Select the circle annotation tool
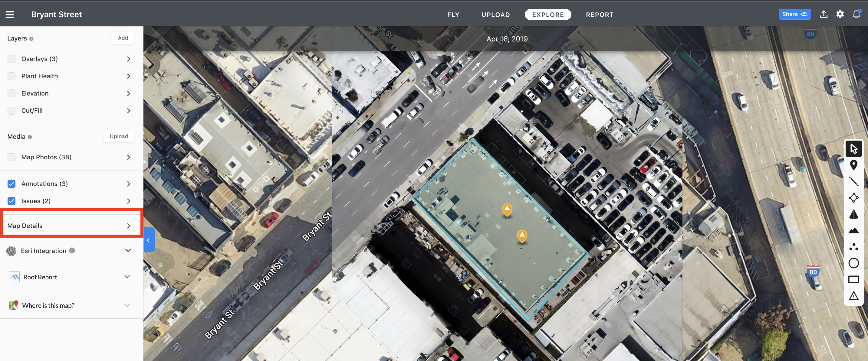Screen dimensions: 868x361 click(853, 263)
